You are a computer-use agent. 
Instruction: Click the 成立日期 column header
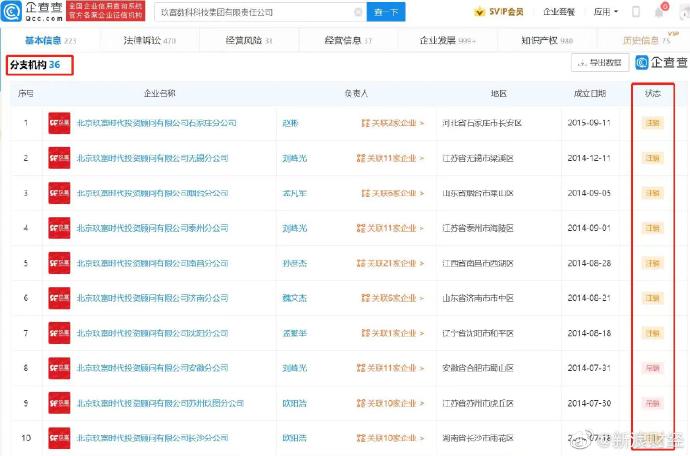tap(590, 93)
